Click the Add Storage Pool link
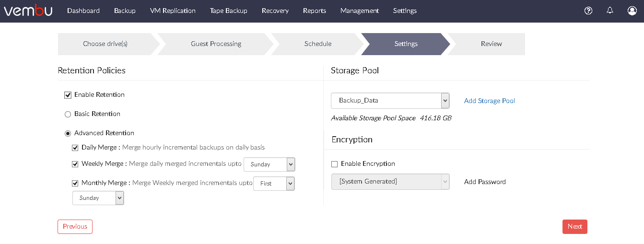Image resolution: width=644 pixels, height=244 pixels. (x=490, y=101)
